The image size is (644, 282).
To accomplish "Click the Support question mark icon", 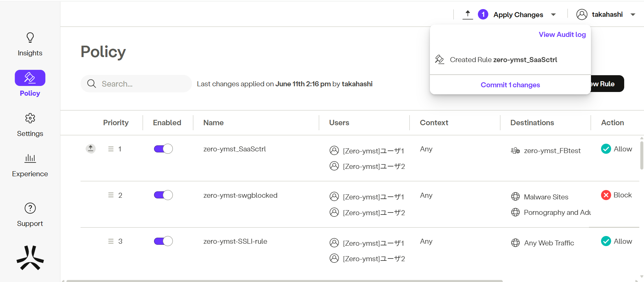I will click(x=30, y=208).
